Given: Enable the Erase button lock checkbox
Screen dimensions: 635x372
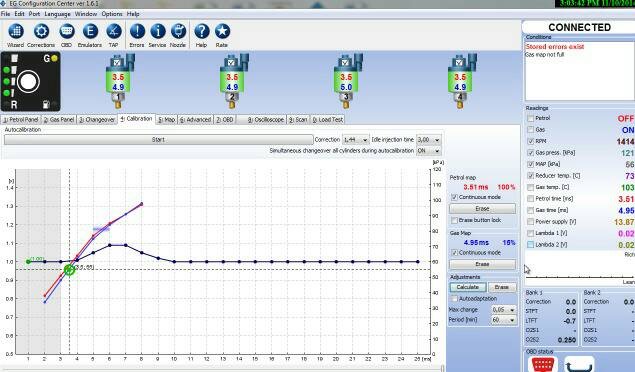Looking at the screenshot, I should tap(454, 220).
